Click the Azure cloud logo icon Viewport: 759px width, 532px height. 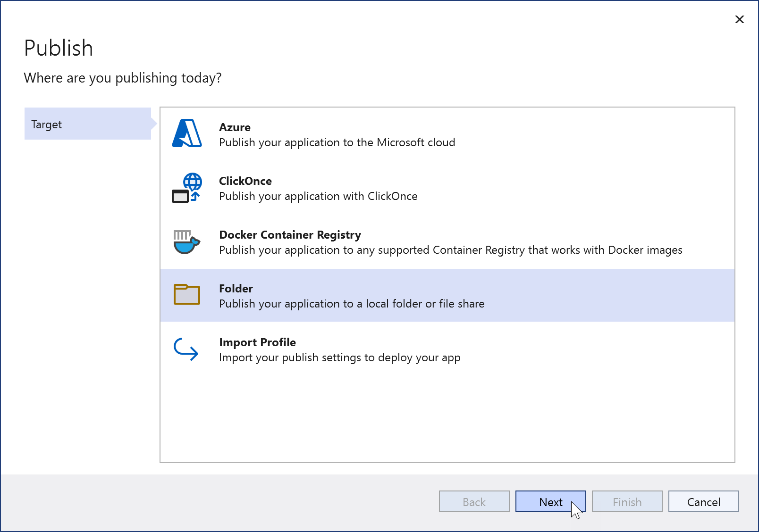(x=187, y=133)
